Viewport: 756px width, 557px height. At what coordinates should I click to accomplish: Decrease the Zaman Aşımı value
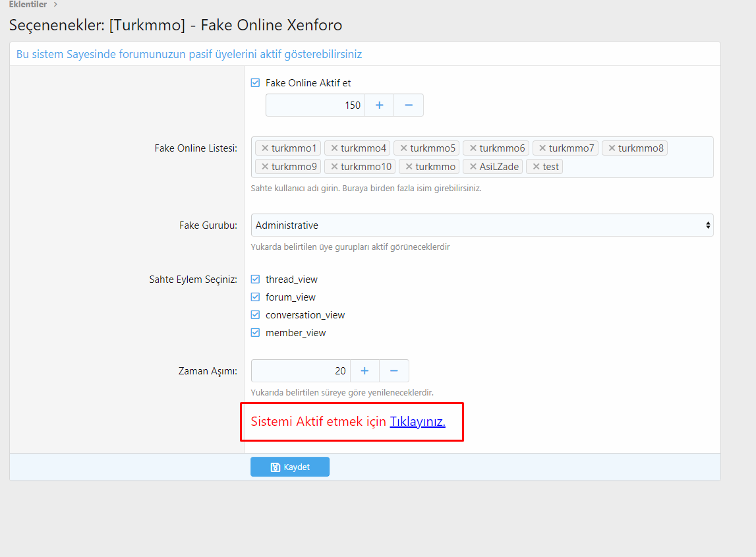click(394, 371)
